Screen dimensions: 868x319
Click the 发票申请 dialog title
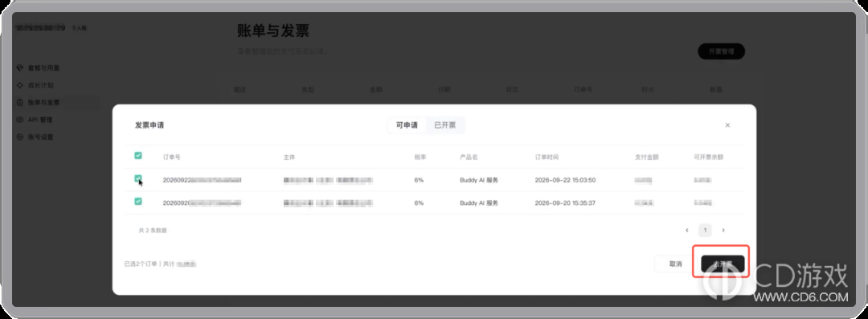pos(149,125)
